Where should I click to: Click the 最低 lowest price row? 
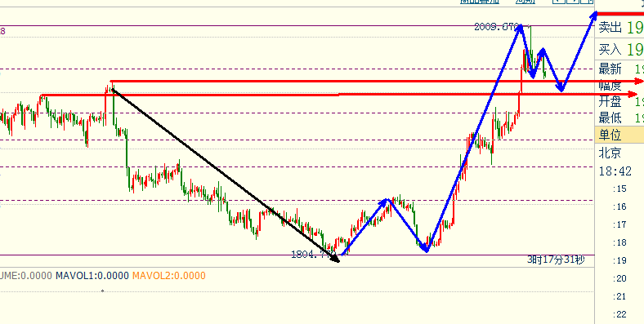(x=620, y=118)
